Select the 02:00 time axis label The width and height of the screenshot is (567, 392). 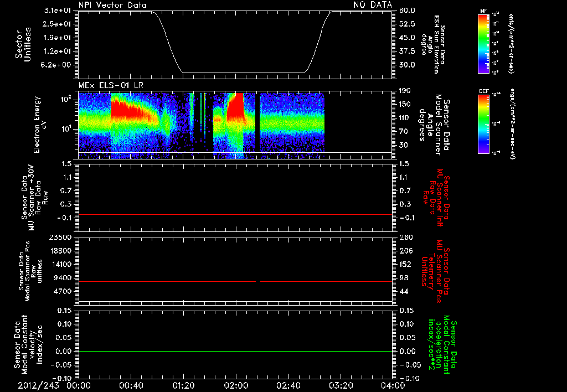(236, 385)
